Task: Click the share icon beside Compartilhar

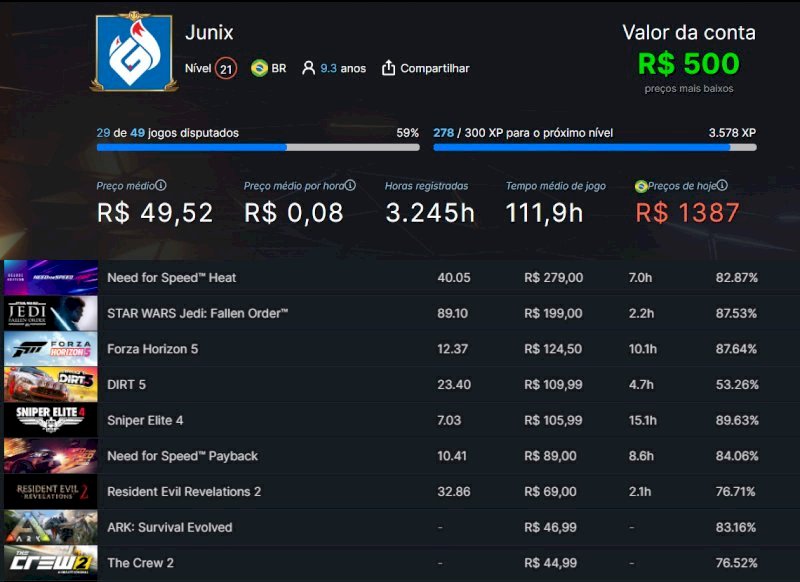Action: click(x=389, y=68)
